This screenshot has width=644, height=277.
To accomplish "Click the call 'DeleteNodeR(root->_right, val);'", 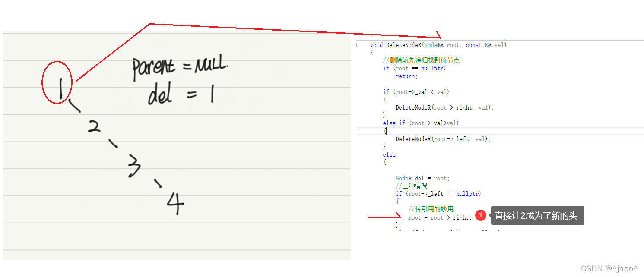I will (x=444, y=108).
